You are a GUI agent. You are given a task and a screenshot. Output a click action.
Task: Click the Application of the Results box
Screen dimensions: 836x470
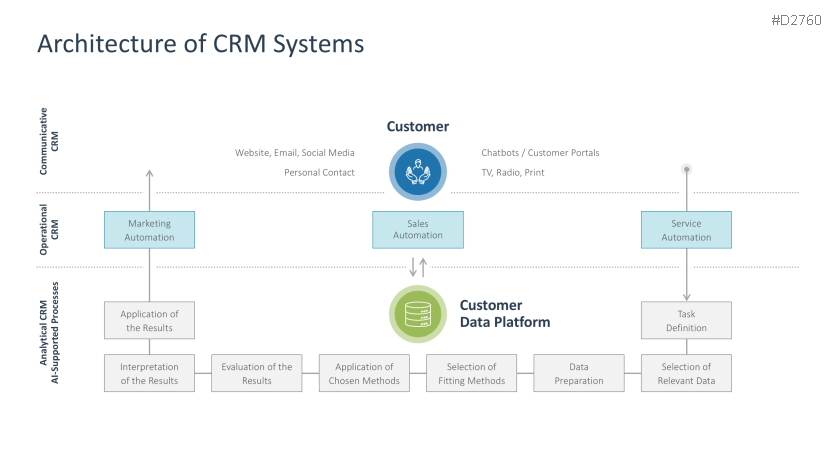click(x=149, y=320)
